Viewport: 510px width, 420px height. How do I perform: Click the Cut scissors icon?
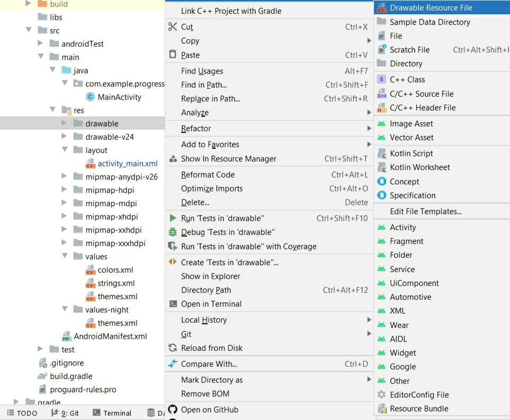[173, 27]
